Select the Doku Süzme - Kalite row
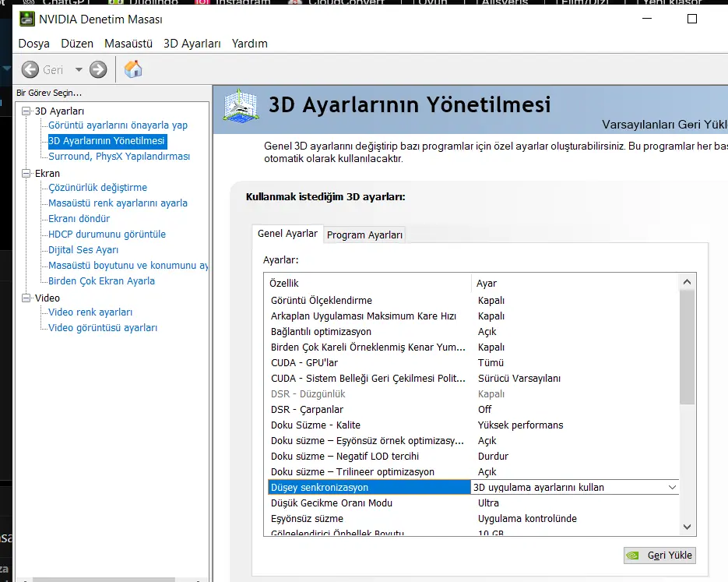 [x=473, y=425]
